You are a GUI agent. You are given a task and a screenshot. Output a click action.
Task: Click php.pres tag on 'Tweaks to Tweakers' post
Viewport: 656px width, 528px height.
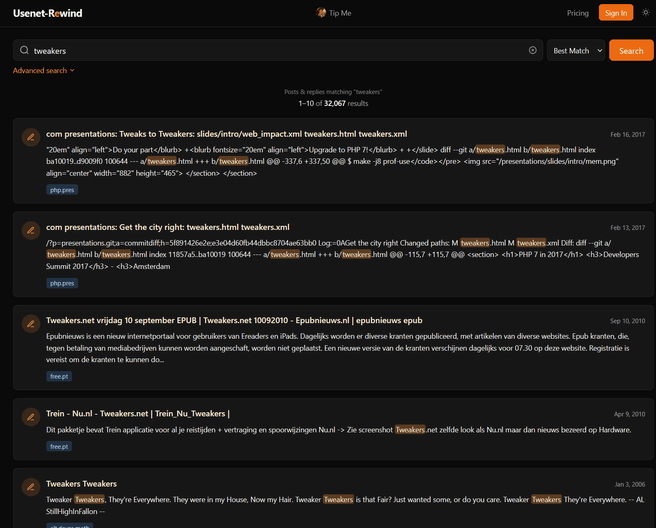tap(62, 190)
